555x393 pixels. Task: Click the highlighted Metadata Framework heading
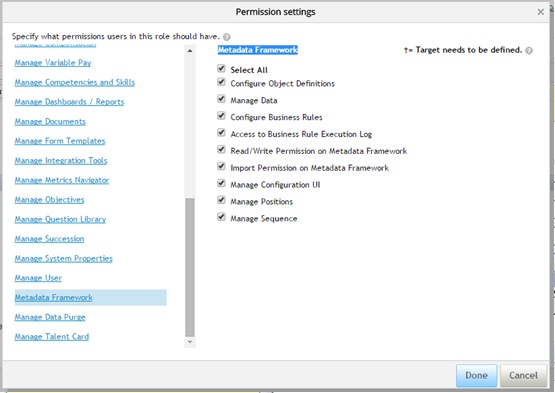258,50
